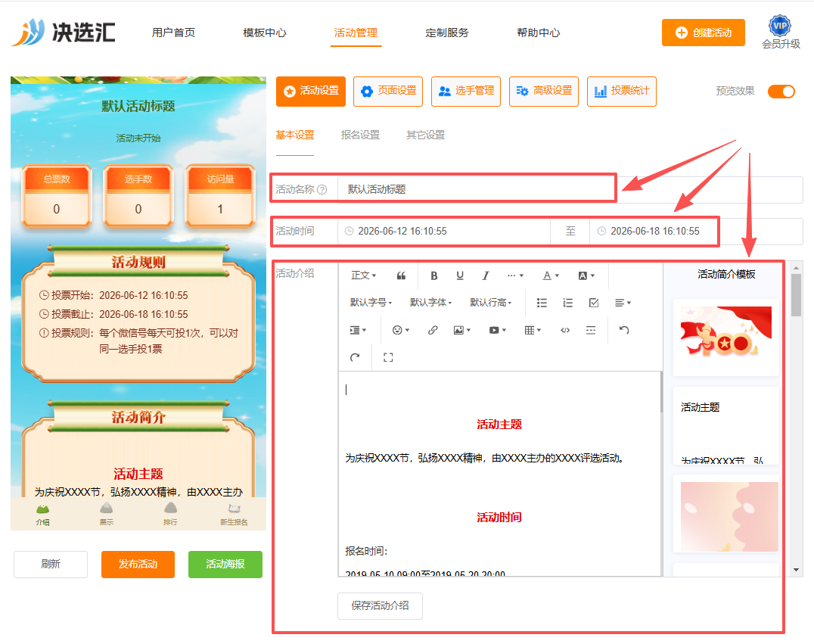Screen dimensions: 814x644
Task: Open 投票统计 section button
Action: (x=622, y=92)
